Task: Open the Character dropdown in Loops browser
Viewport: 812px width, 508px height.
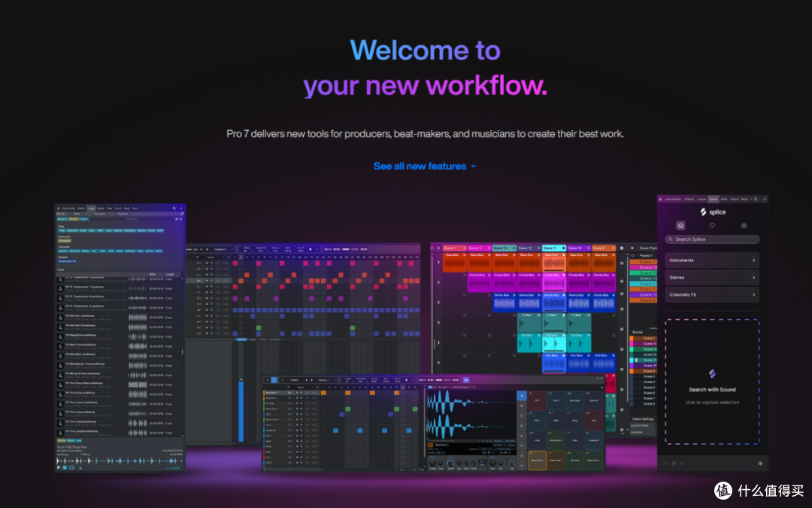Action: coord(124,214)
